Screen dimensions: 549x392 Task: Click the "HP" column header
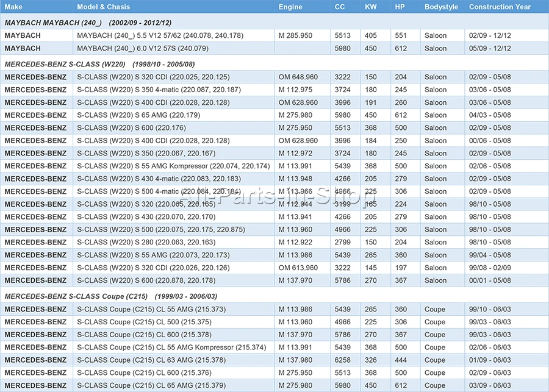coord(400,7)
